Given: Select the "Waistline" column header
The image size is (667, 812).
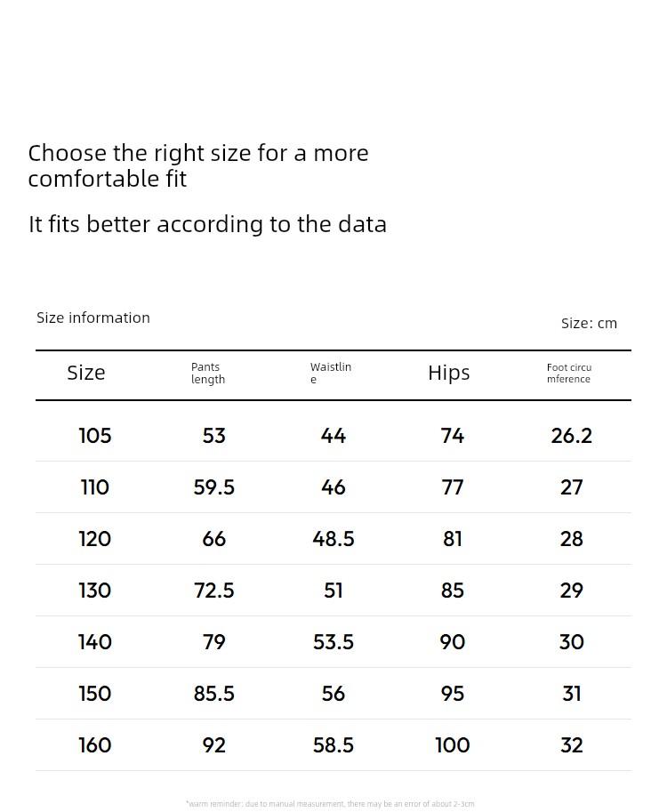Looking at the screenshot, I should [x=331, y=374].
